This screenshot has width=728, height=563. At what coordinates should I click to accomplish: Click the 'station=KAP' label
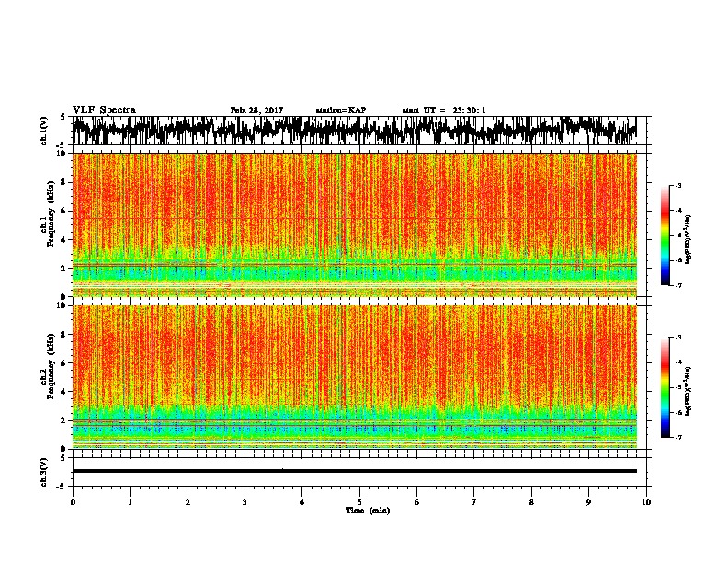click(341, 110)
